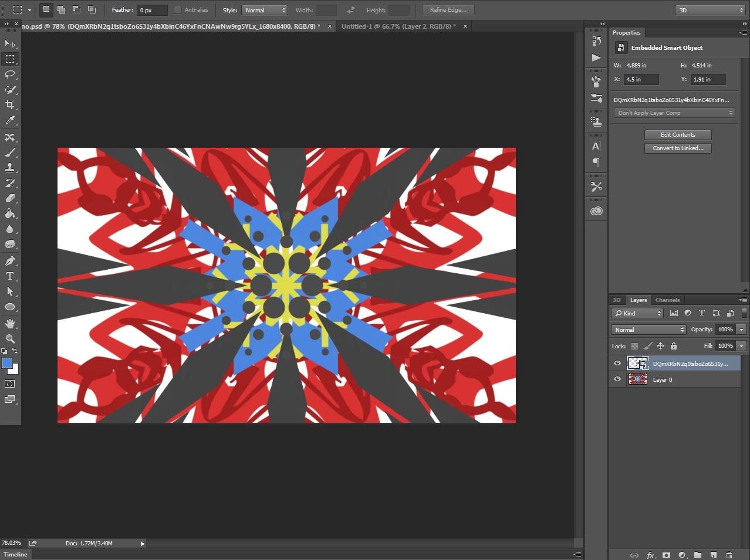Switch to the Channels tab
This screenshot has height=560, width=750.
click(x=667, y=300)
